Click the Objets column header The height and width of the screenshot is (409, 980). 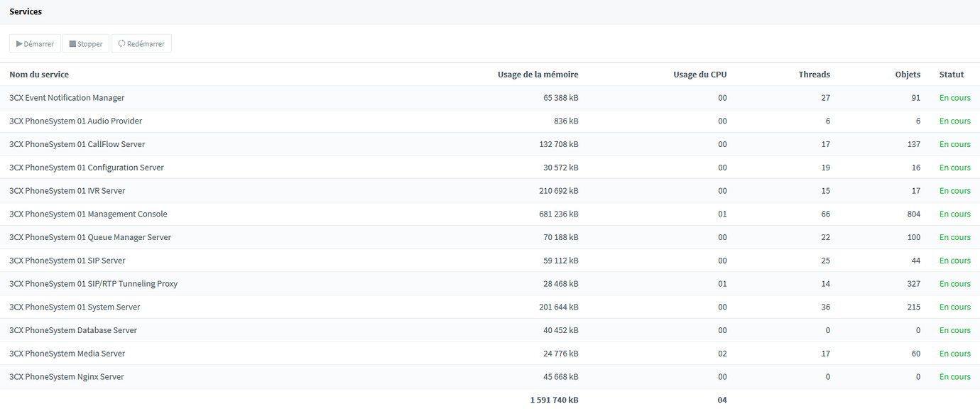[x=908, y=75]
